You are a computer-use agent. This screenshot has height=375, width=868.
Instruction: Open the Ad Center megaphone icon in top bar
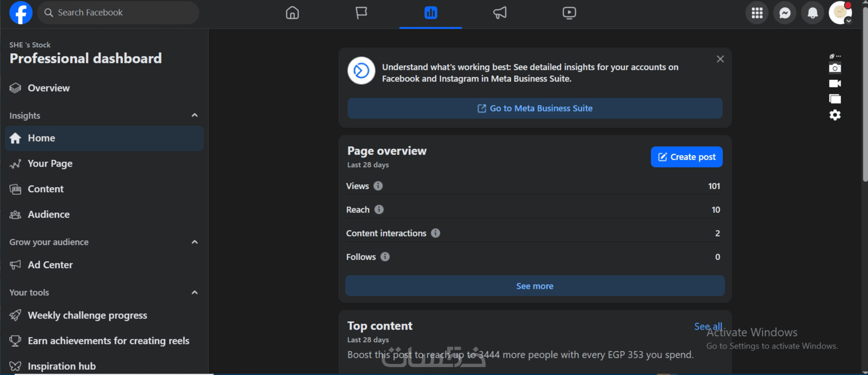tap(500, 12)
